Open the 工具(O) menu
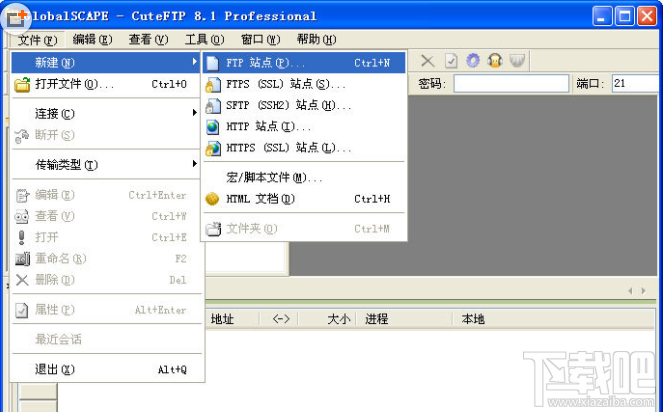663x412 pixels. coord(204,40)
